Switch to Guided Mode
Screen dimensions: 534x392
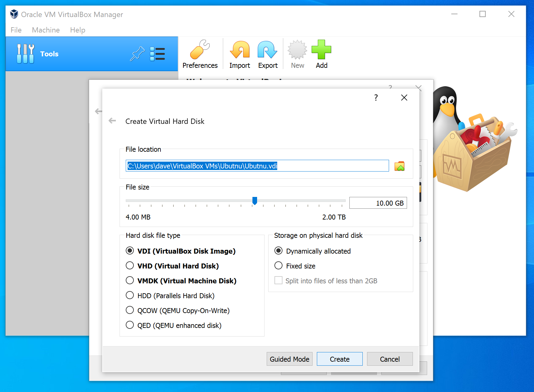coord(289,359)
